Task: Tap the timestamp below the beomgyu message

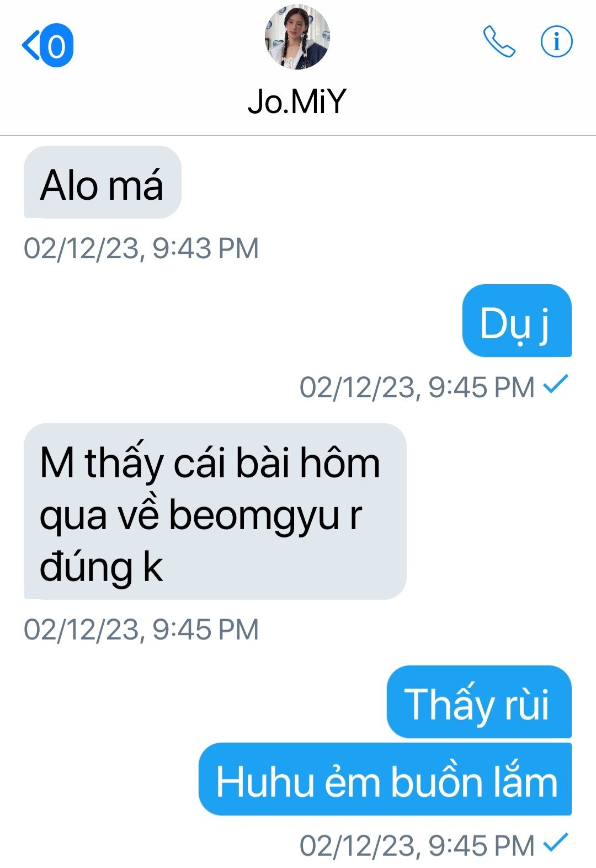Action: tap(141, 629)
